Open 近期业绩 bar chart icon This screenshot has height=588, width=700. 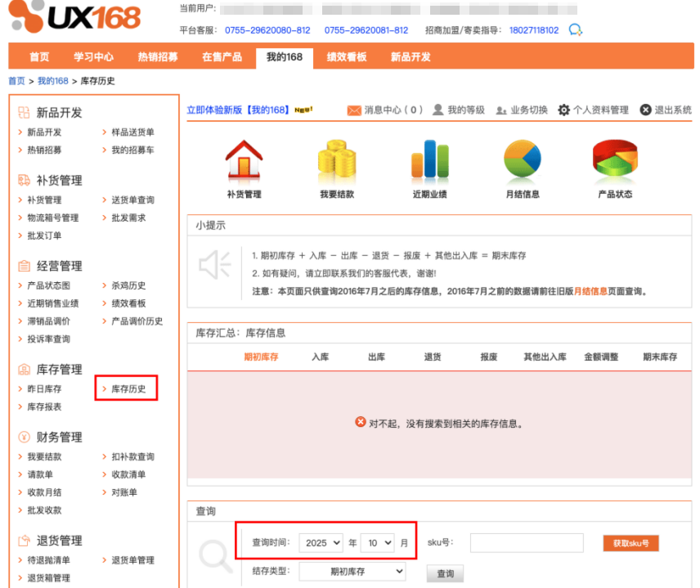pos(429,161)
